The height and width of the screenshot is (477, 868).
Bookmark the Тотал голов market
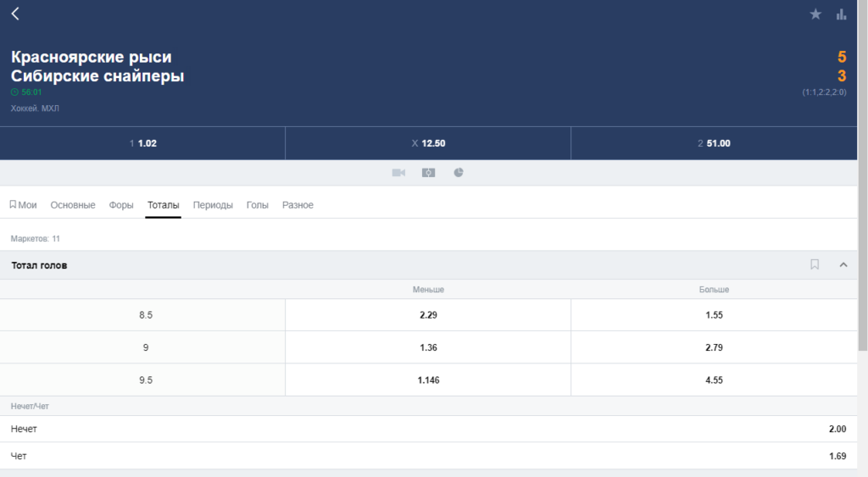coord(815,264)
